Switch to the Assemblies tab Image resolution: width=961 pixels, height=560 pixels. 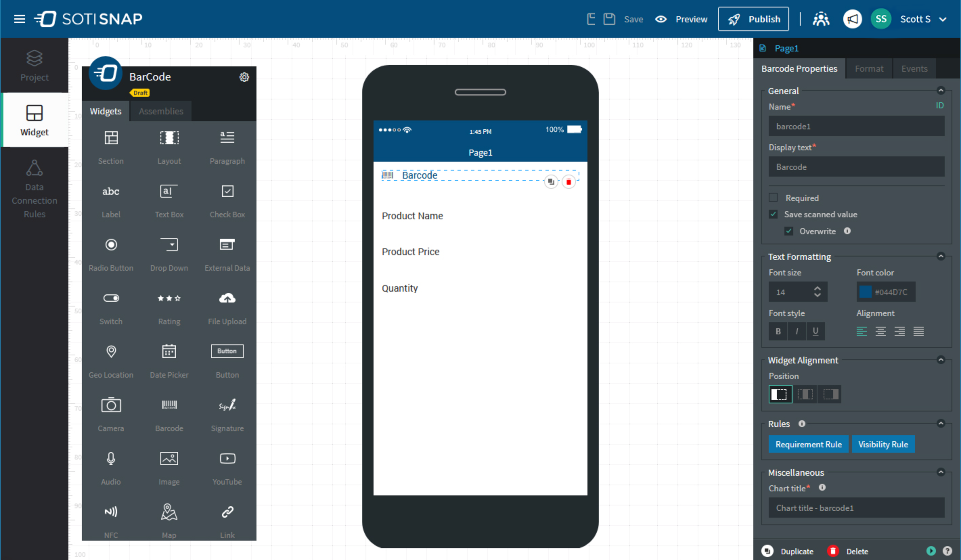[161, 111]
